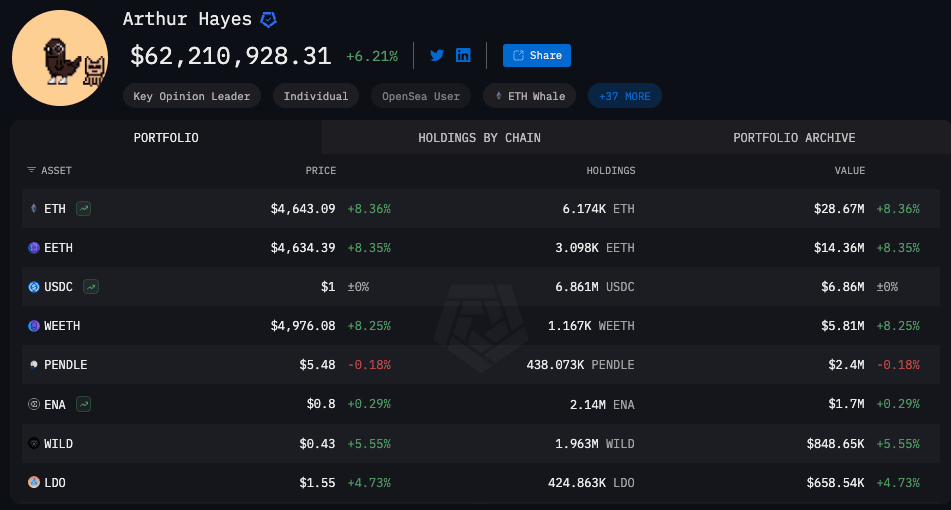This screenshot has width=951, height=510.
Task: Click the LDO token icon
Action: pos(34,482)
